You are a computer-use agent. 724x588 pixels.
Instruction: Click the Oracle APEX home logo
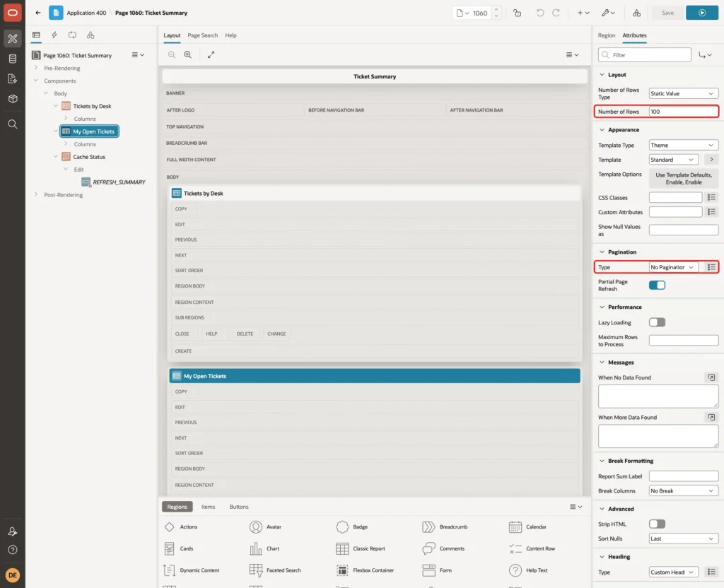tap(13, 13)
